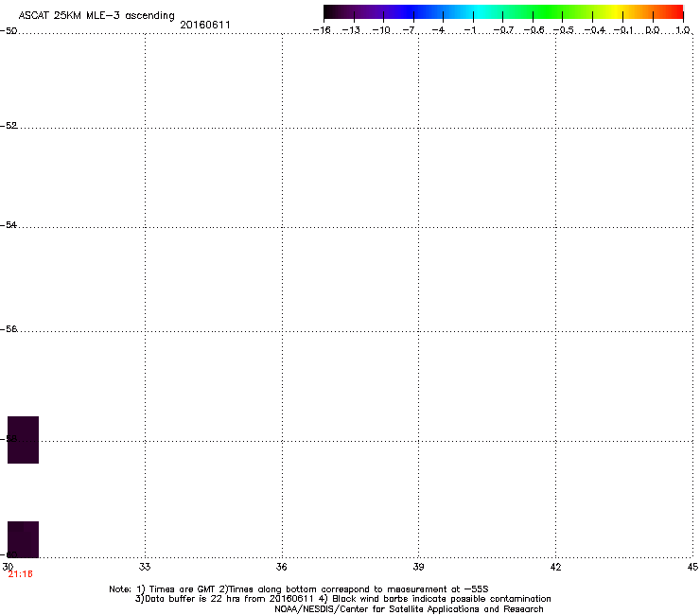The image size is (700, 615).
Task: Click the 'Times are GMT' note line
Action: 299,589
